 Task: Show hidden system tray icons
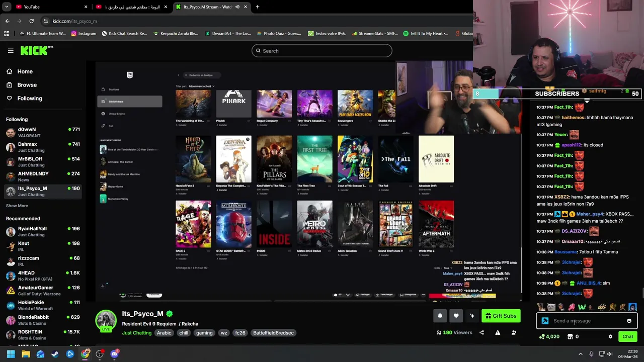[x=581, y=354]
